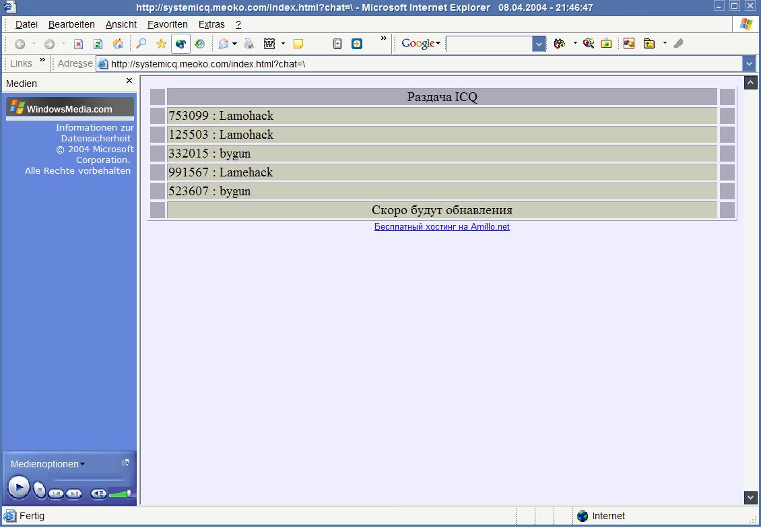
Task: Click in the Google search field
Action: point(489,44)
